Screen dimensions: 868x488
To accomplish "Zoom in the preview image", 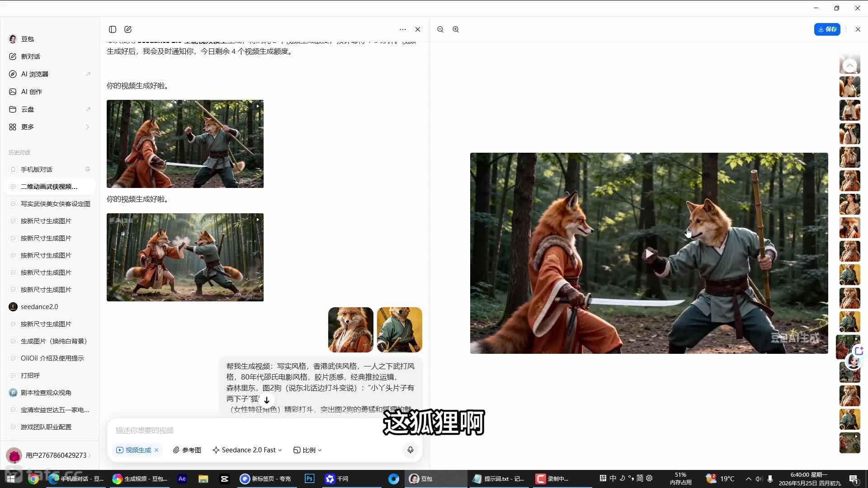I will [x=456, y=29].
